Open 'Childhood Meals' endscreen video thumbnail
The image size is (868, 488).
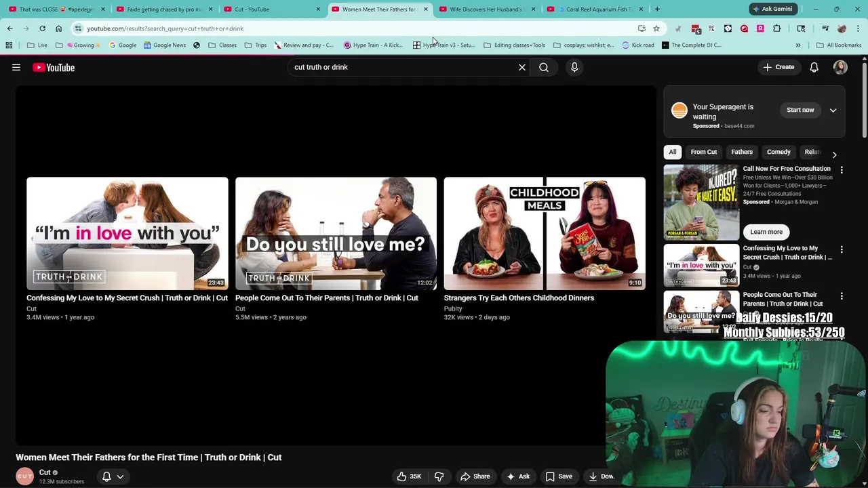click(x=545, y=233)
